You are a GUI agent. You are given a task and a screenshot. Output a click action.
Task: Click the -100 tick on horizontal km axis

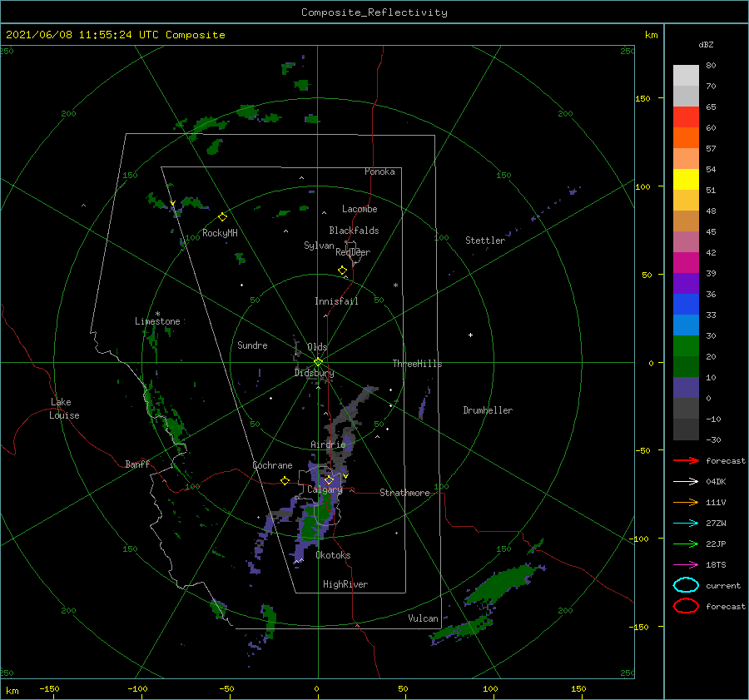pyautogui.click(x=137, y=689)
